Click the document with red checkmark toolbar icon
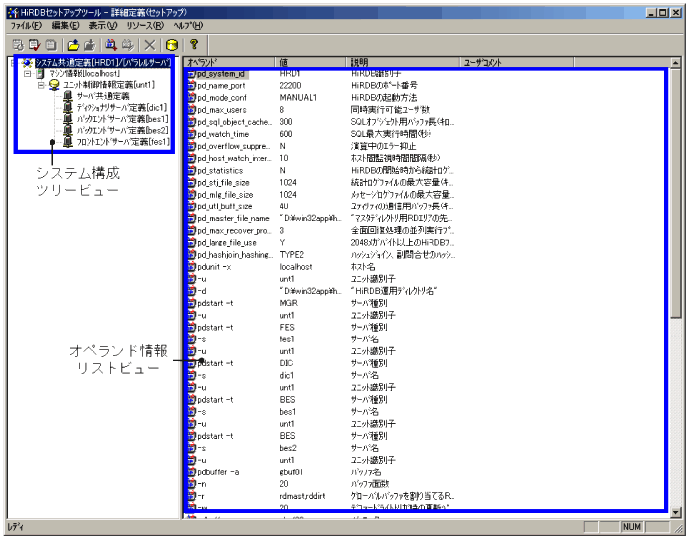The height and width of the screenshot is (539, 688). (x=34, y=45)
